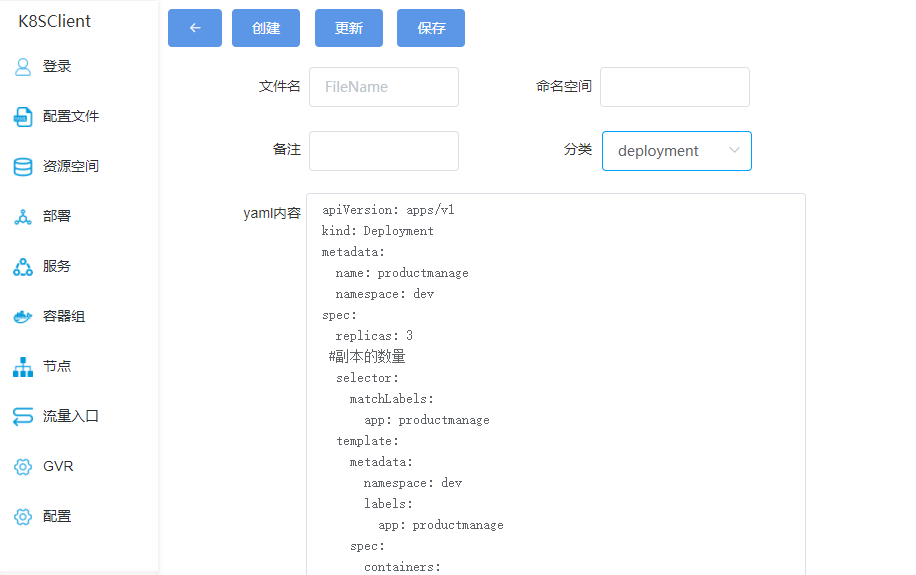Image resolution: width=916 pixels, height=575 pixels.
Task: Click the dropdown chevron beside deployment
Action: coord(734,150)
